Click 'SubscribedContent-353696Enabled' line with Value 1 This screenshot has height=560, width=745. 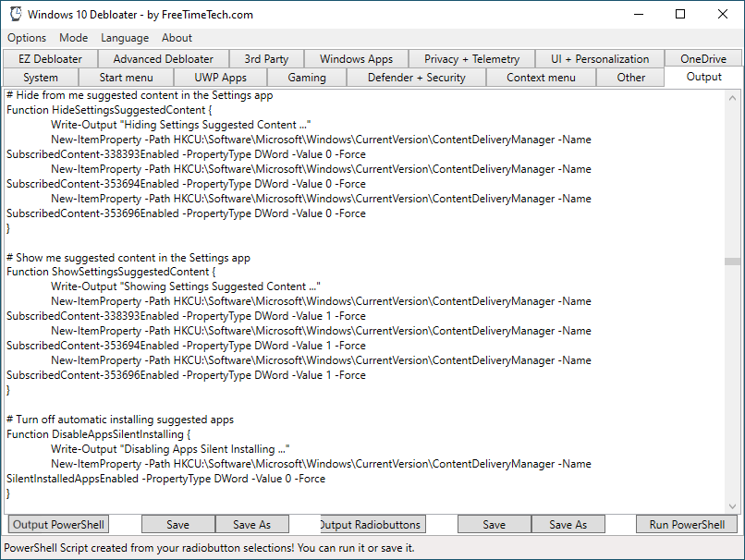[187, 375]
